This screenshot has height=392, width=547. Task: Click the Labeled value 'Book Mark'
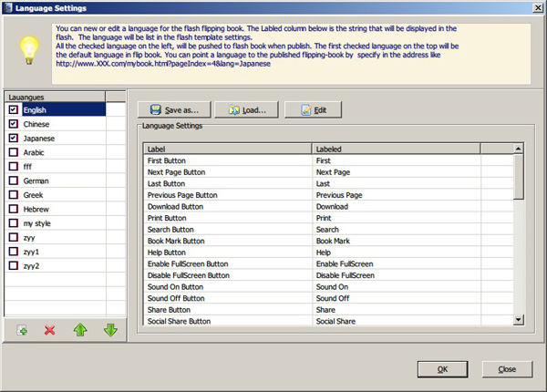333,241
